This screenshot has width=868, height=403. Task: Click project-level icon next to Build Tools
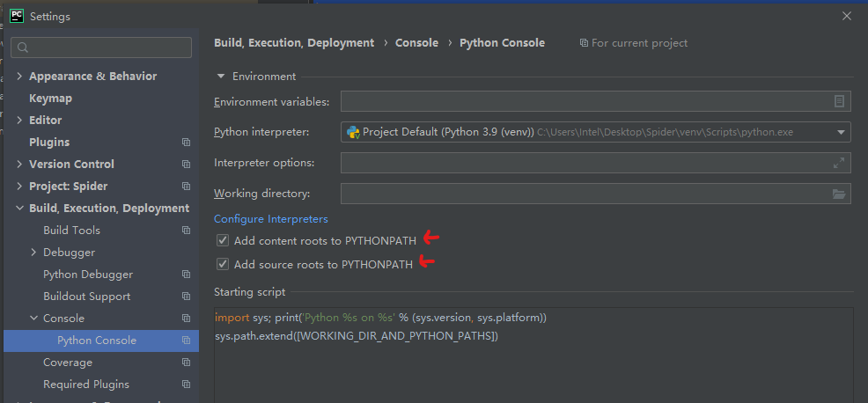tap(186, 231)
